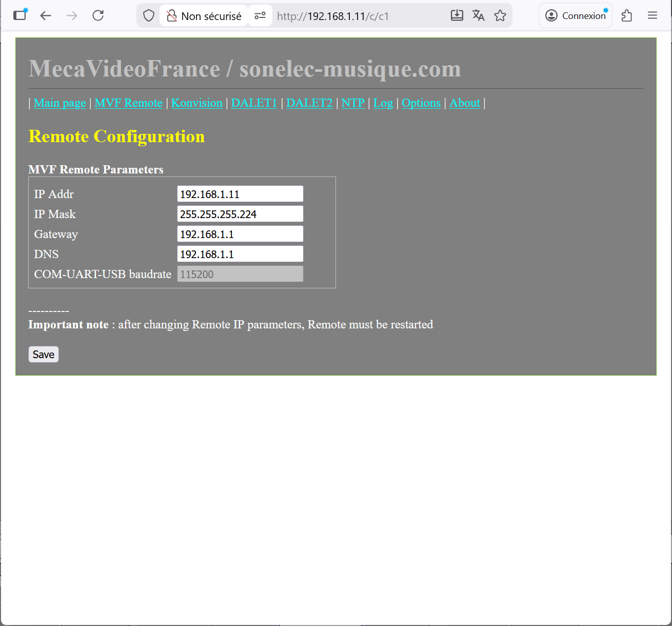The height and width of the screenshot is (626, 672).
Task: Open the extensions puzzle icon
Action: (x=626, y=15)
